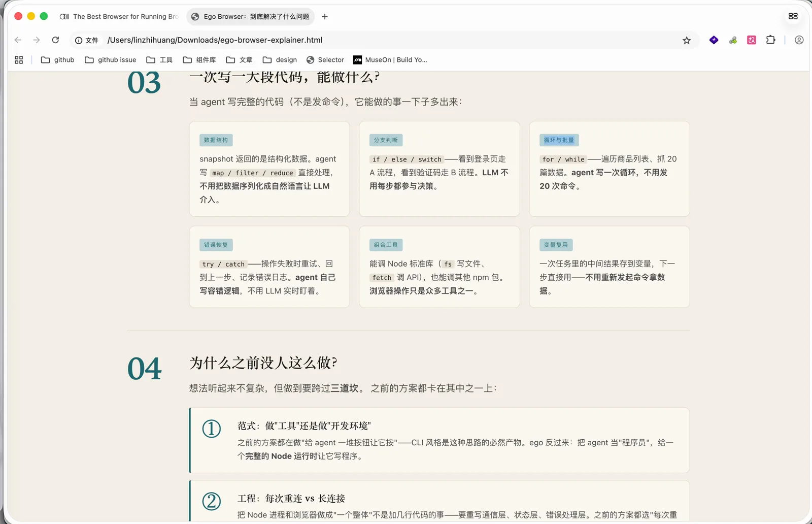
Task: Click the 分支判断 tag label
Action: [x=386, y=140]
